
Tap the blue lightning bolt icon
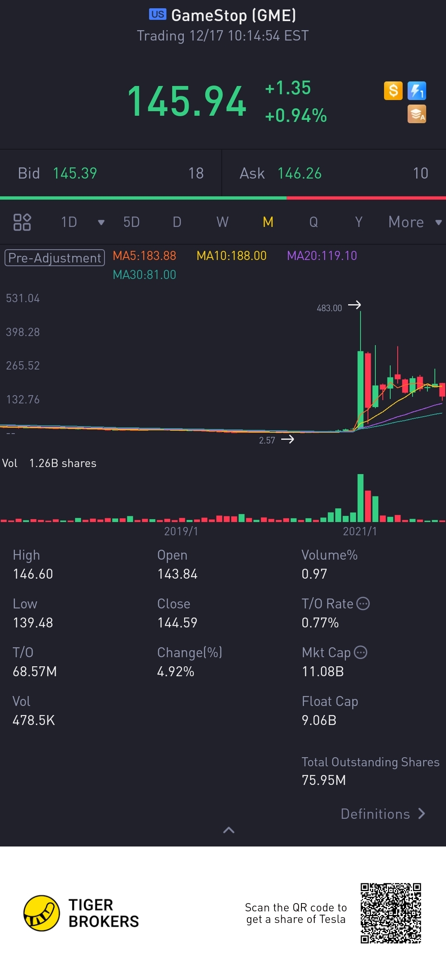click(417, 91)
